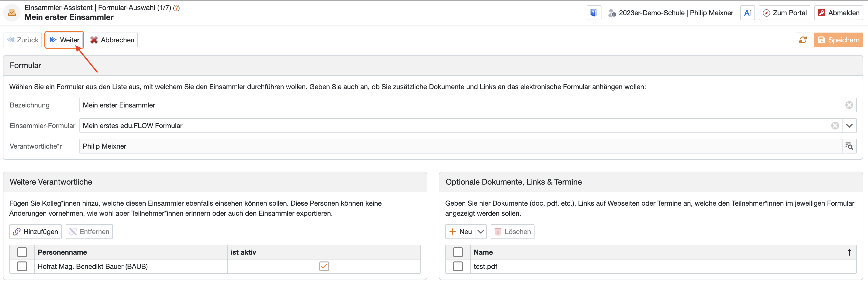
Task: Open the Verantwortliche*r search lookup icon
Action: [x=849, y=146]
